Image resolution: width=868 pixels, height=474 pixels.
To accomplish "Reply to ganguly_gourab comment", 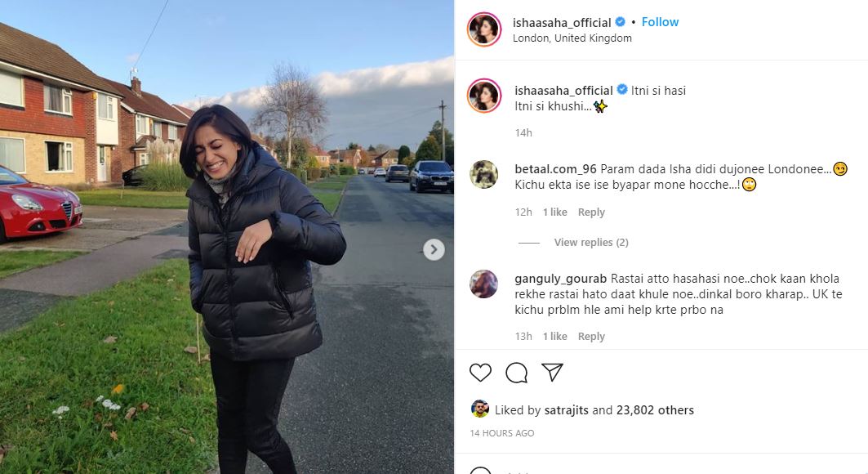I will tap(591, 336).
